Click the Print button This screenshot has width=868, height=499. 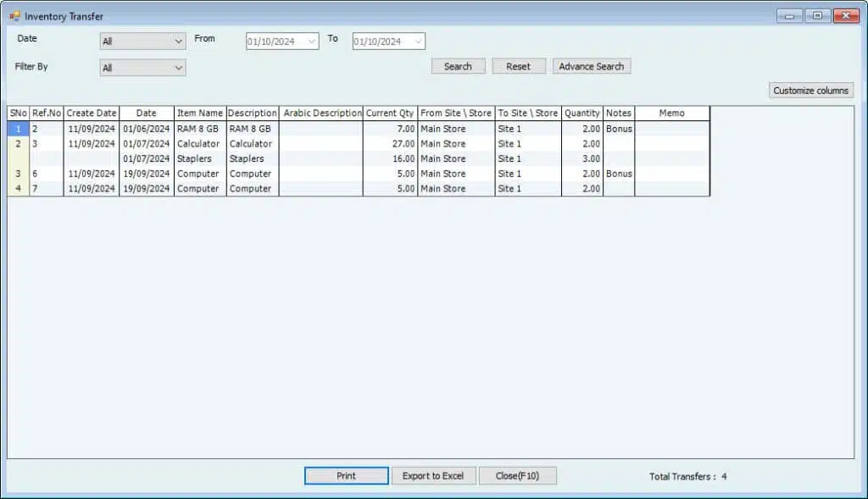[x=346, y=476]
